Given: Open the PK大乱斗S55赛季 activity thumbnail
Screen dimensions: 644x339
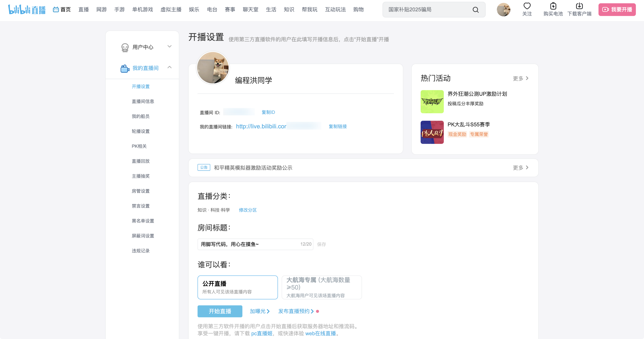Looking at the screenshot, I should (432, 132).
